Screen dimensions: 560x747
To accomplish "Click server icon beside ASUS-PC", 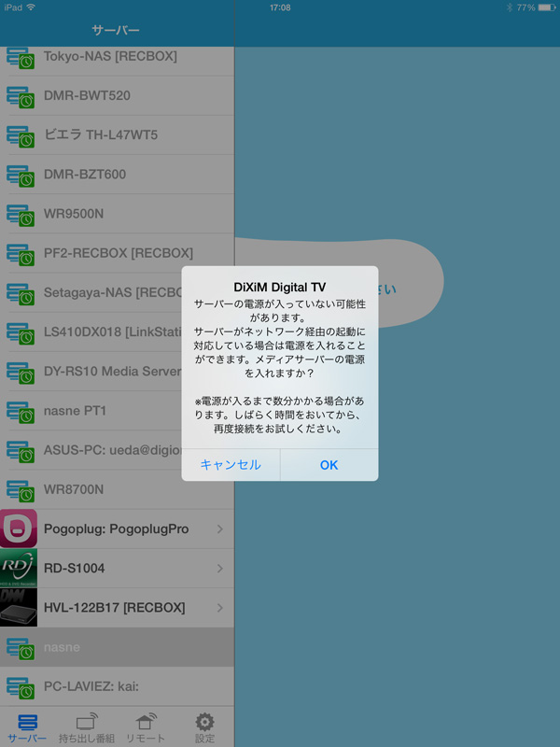I will (21, 452).
